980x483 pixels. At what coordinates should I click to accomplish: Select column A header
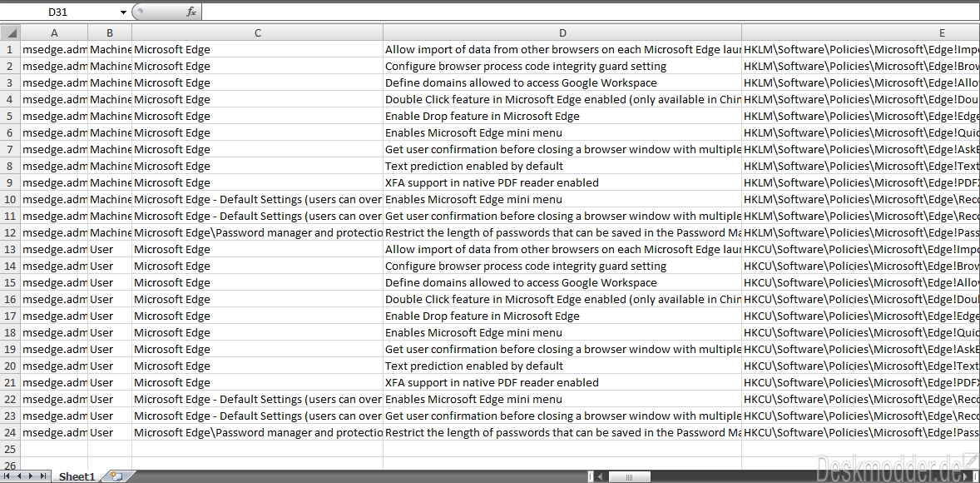(x=54, y=32)
